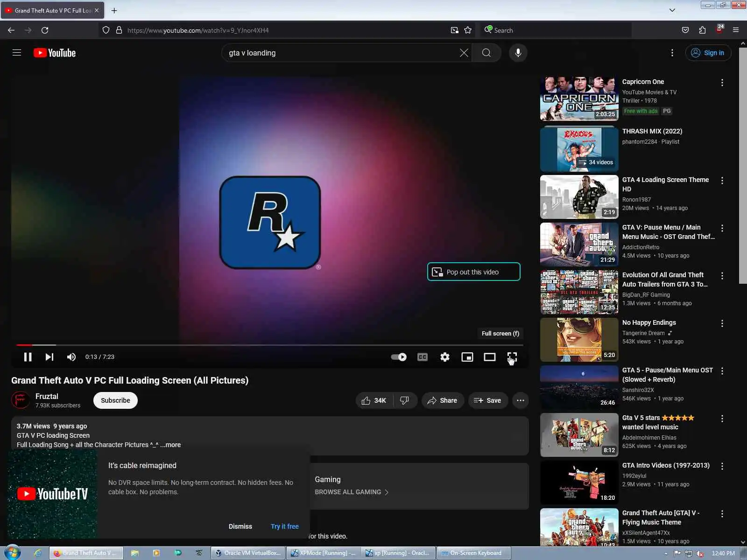Image resolution: width=747 pixels, height=560 pixels.
Task: Mute the video volume
Action: pyautogui.click(x=71, y=357)
